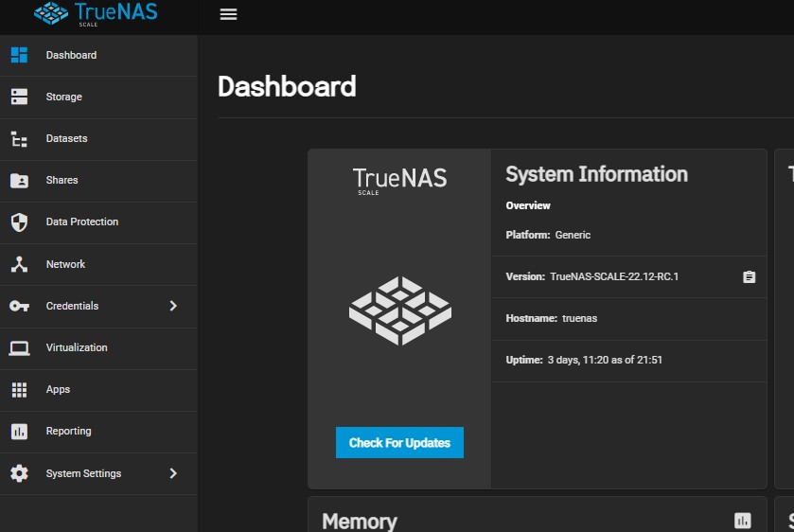794x532 pixels.
Task: Toggle the hamburger sidebar menu button
Action: click(x=228, y=14)
